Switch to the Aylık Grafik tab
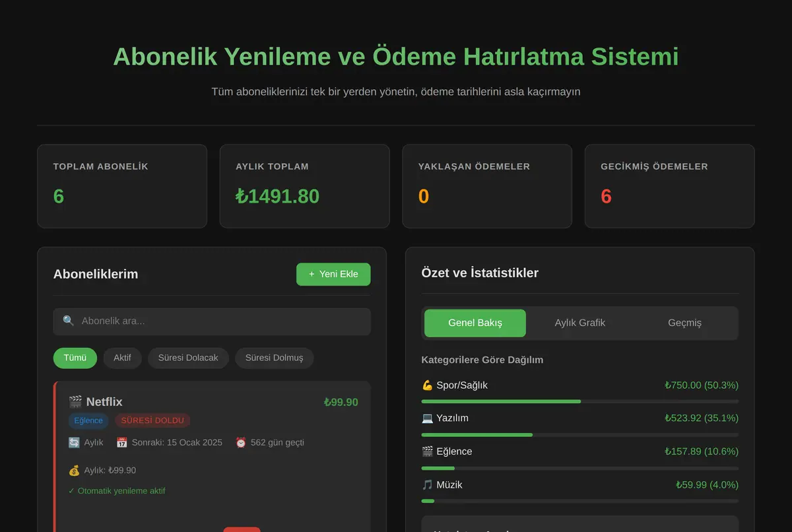Image resolution: width=792 pixels, height=532 pixels. point(579,323)
